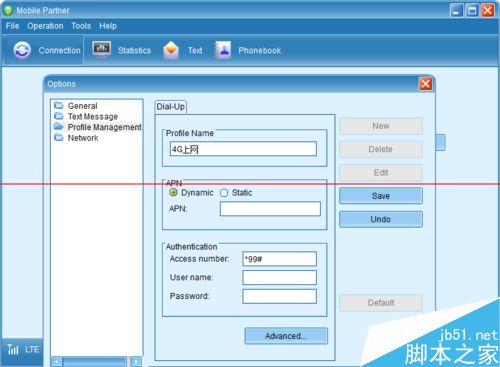Close the Options dialog

click(x=426, y=84)
